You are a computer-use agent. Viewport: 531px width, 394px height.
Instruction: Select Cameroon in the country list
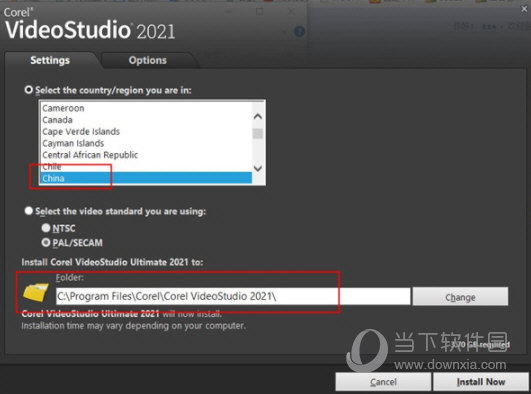(x=146, y=108)
